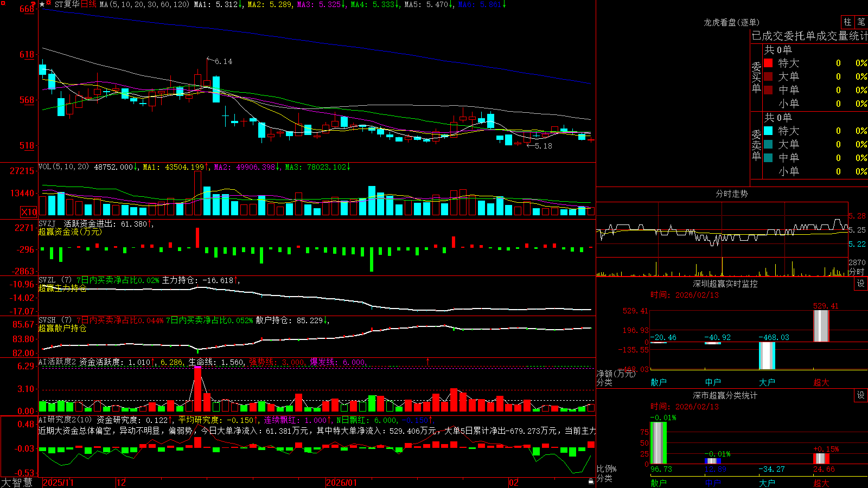Viewport: 868px width, 488px height.
Task: Select the VOL(5,10,20) indicator label
Action: click(x=63, y=167)
